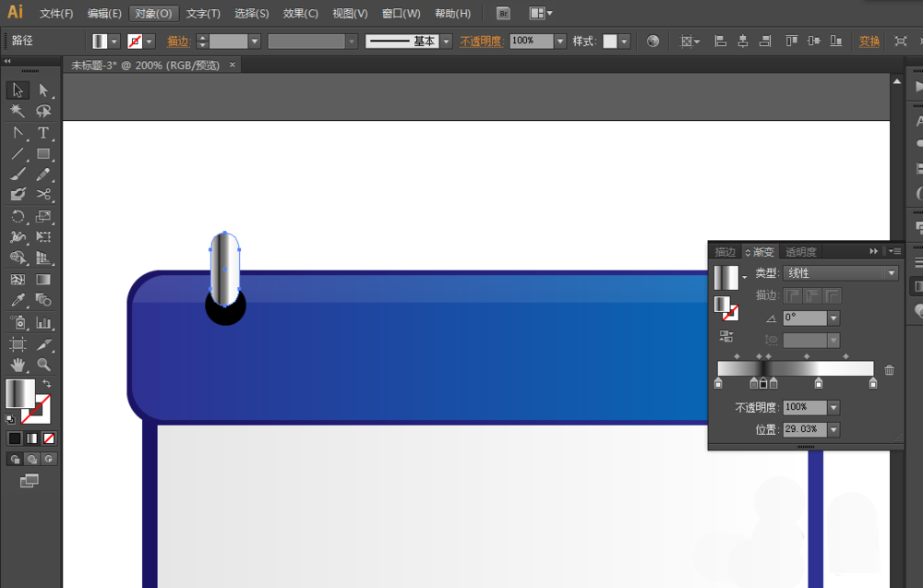This screenshot has width=923, height=588.
Task: Open control bar fill swatch dropdown
Action: point(114,42)
